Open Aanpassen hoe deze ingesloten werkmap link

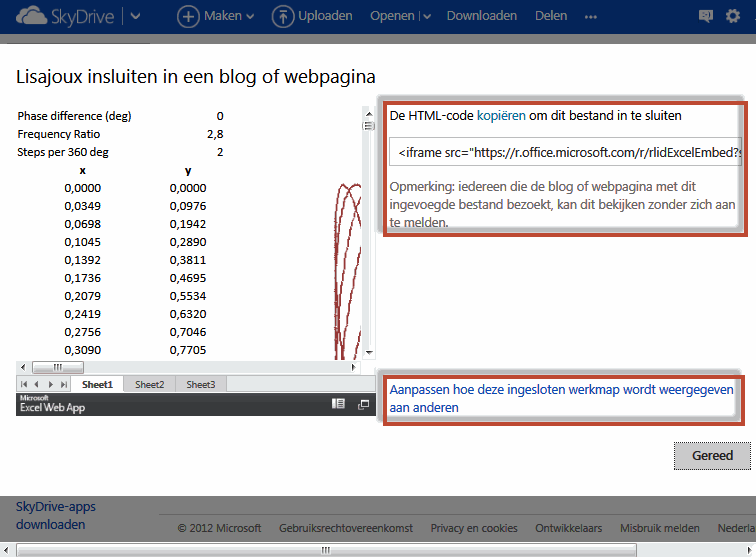pos(561,398)
